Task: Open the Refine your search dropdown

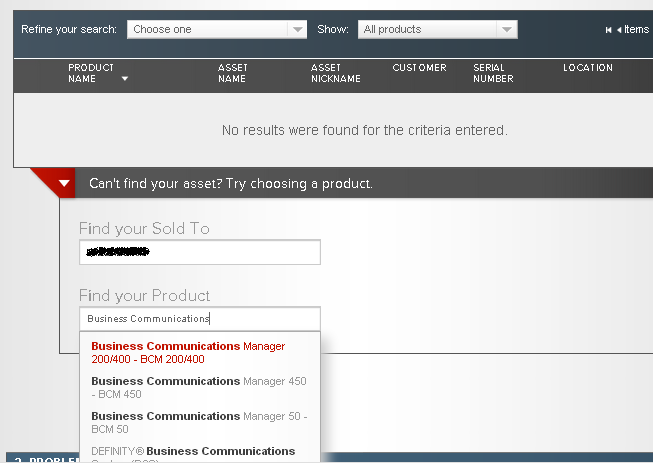Action: [217, 30]
